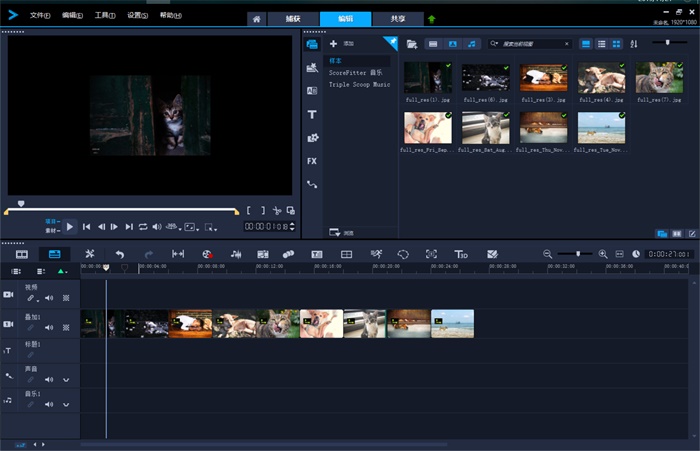
Task: Click the 浏览 (Browse) button
Action: [342, 232]
